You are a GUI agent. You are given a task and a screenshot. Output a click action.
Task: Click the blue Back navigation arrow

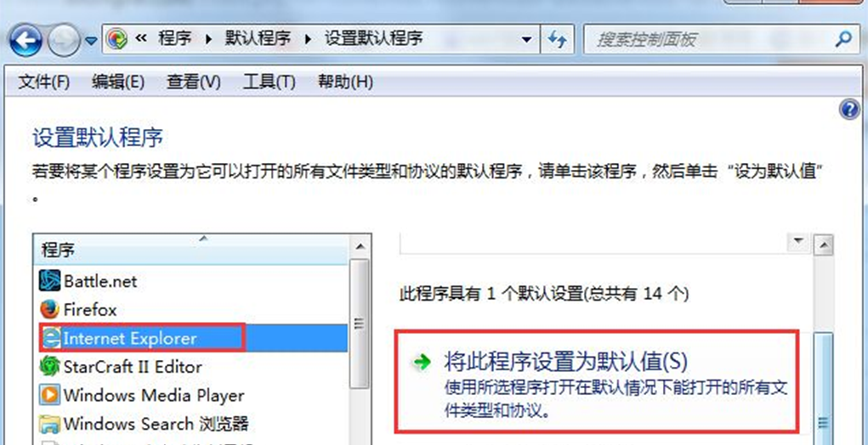coord(26,40)
